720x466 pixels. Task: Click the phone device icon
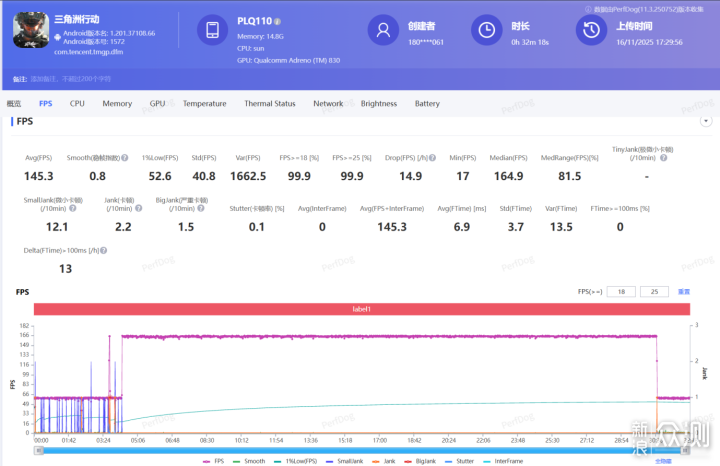pyautogui.click(x=212, y=32)
